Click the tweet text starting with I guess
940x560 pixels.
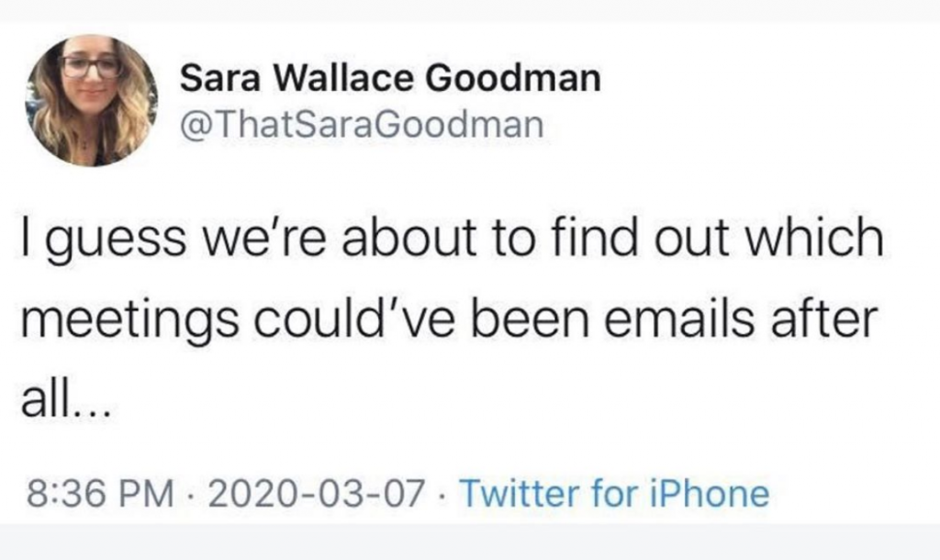point(452,317)
